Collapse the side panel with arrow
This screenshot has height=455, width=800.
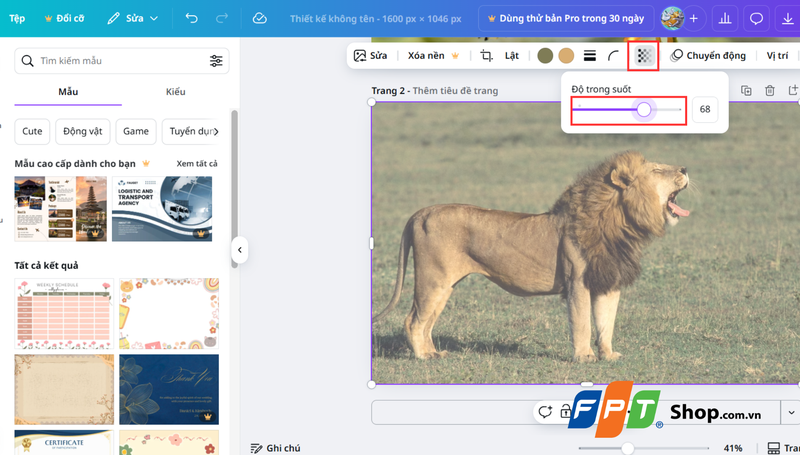[x=240, y=250]
